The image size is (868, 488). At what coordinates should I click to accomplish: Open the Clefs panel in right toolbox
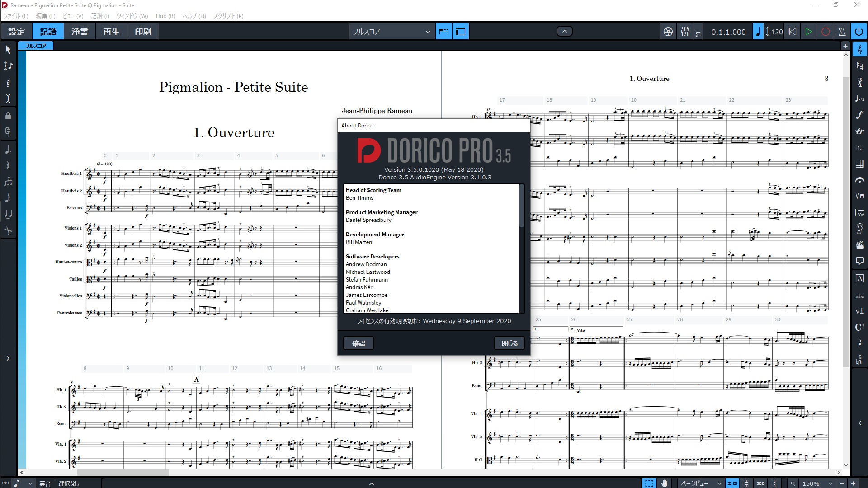coord(859,50)
